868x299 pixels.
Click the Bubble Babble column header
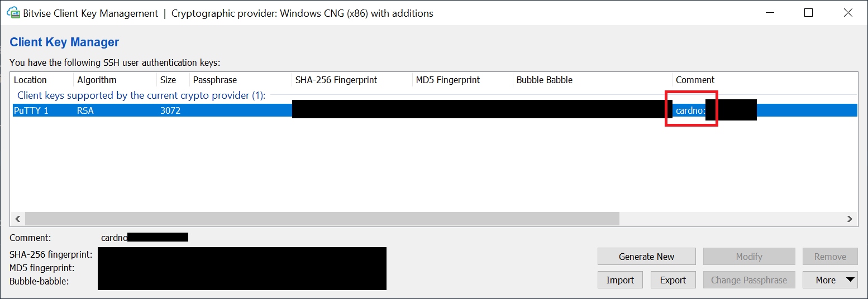click(544, 80)
